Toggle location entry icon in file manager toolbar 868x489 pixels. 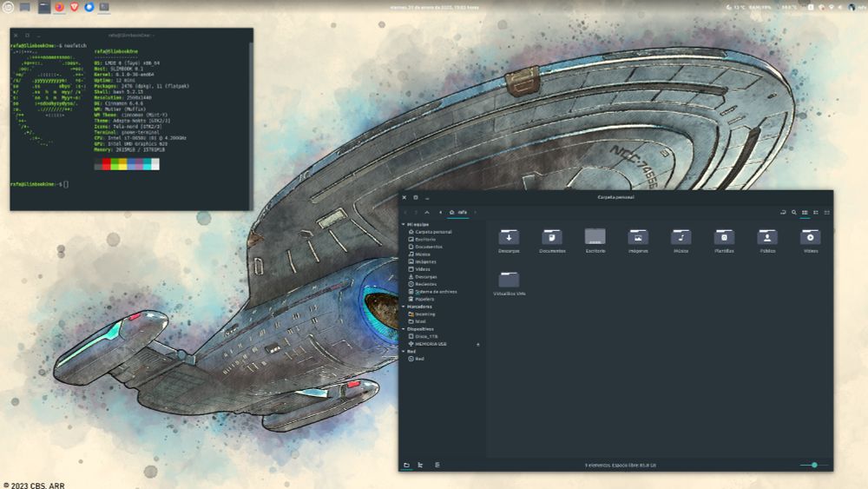[x=783, y=212]
